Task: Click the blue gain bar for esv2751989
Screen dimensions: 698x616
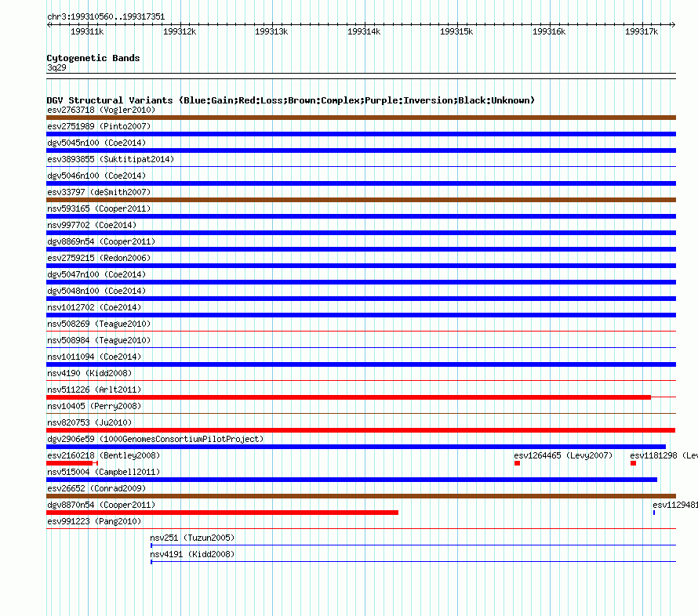Action: click(x=361, y=134)
